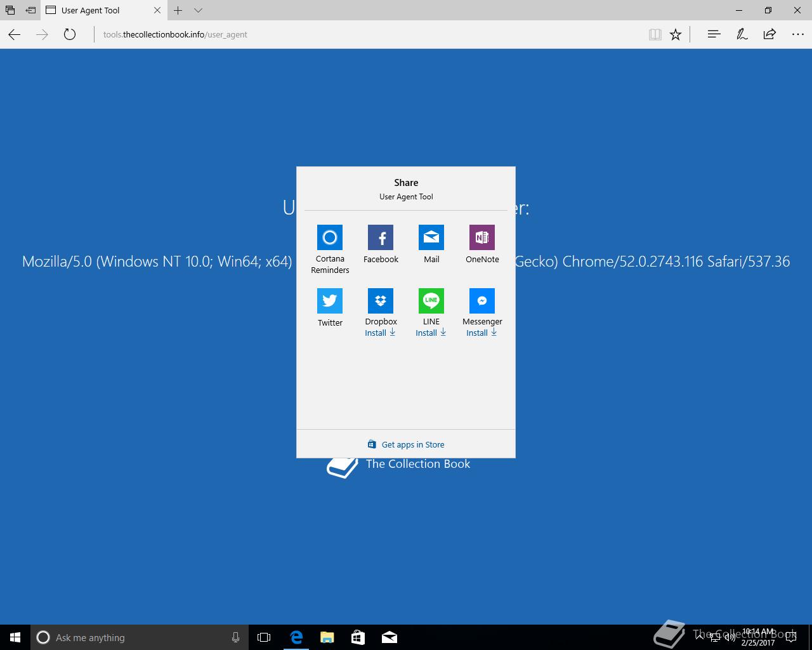
Task: Click the 'User Agent Tool' subtitle
Action: (x=406, y=197)
